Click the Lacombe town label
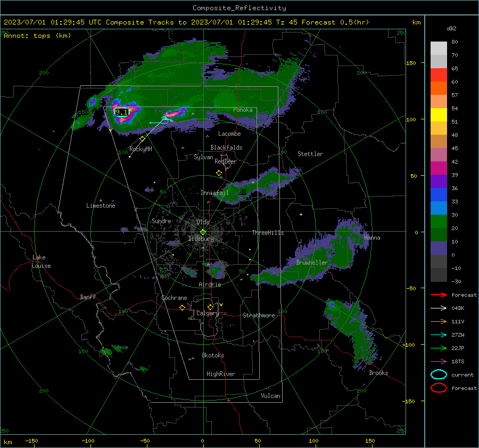Screen dimensions: 479x448 click(x=229, y=134)
